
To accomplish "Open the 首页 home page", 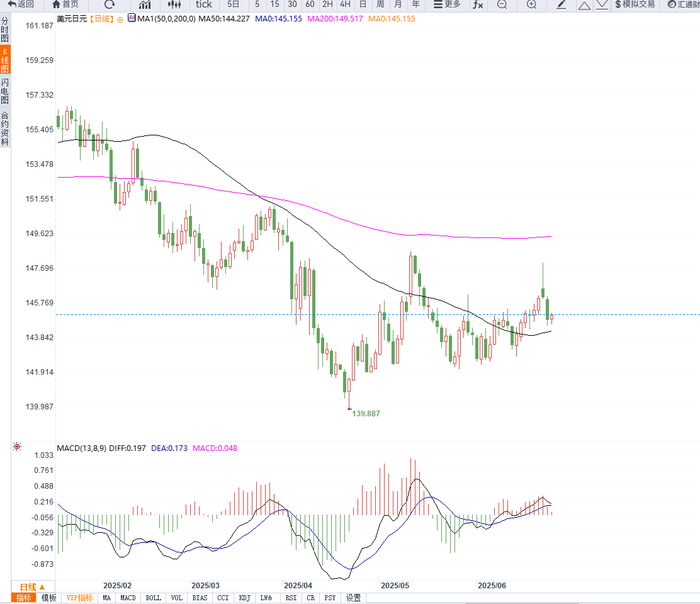I will (x=65, y=4).
